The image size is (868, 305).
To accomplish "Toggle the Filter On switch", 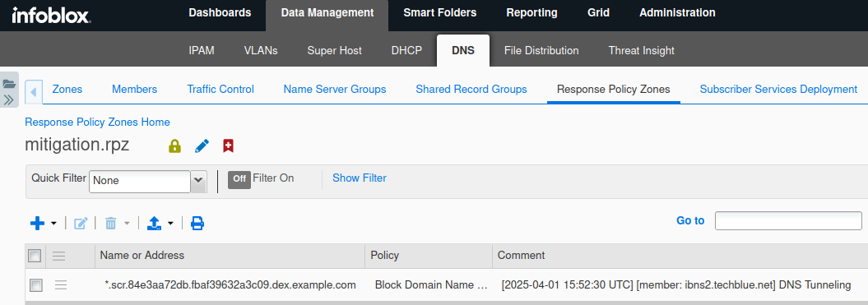I will click(239, 178).
